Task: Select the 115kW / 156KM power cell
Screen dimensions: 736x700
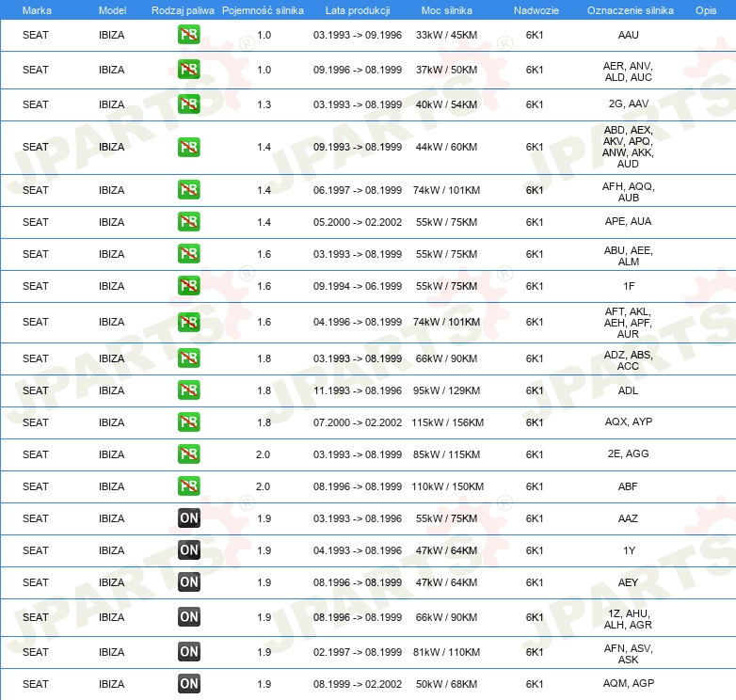Action: 447,422
